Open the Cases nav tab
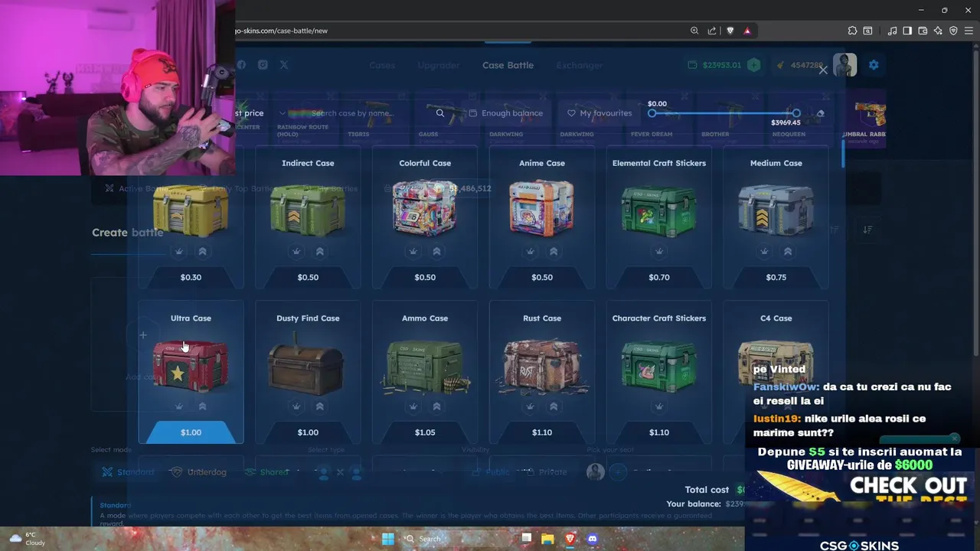980x551 pixels. point(382,65)
